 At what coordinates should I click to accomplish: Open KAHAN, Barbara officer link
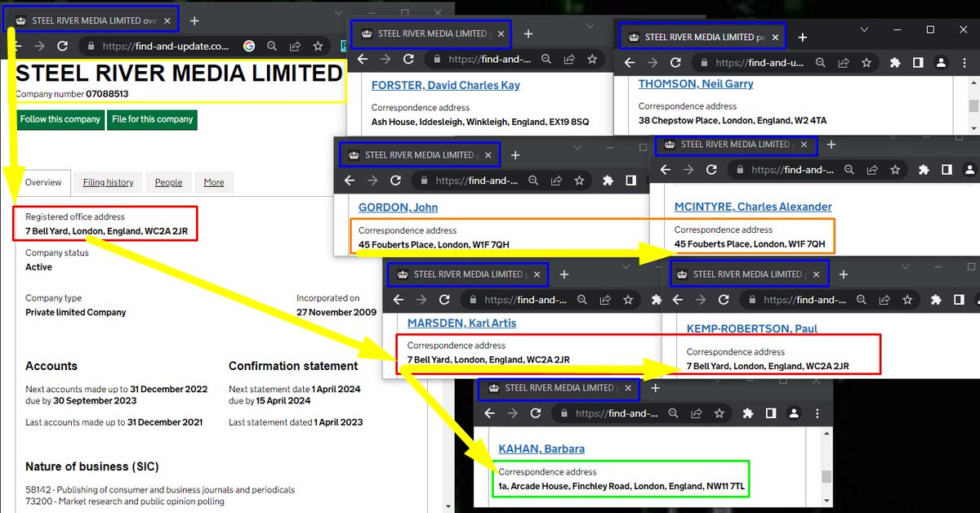541,448
